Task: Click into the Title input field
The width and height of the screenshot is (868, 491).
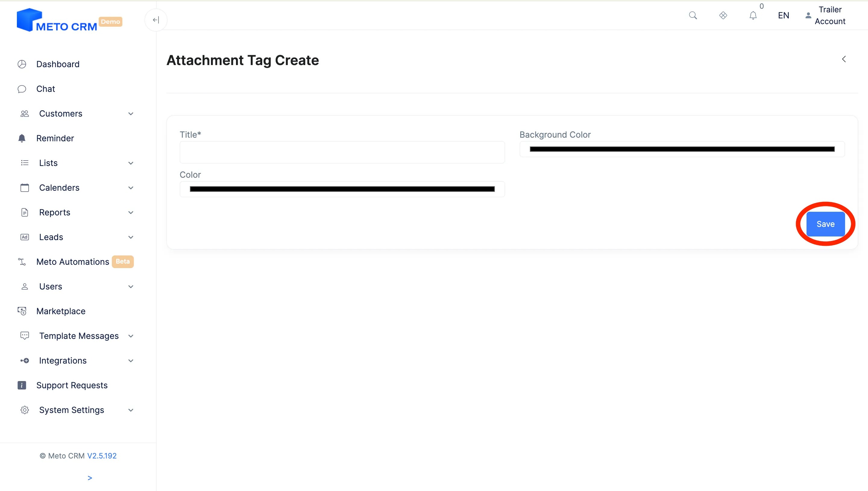Action: 342,152
